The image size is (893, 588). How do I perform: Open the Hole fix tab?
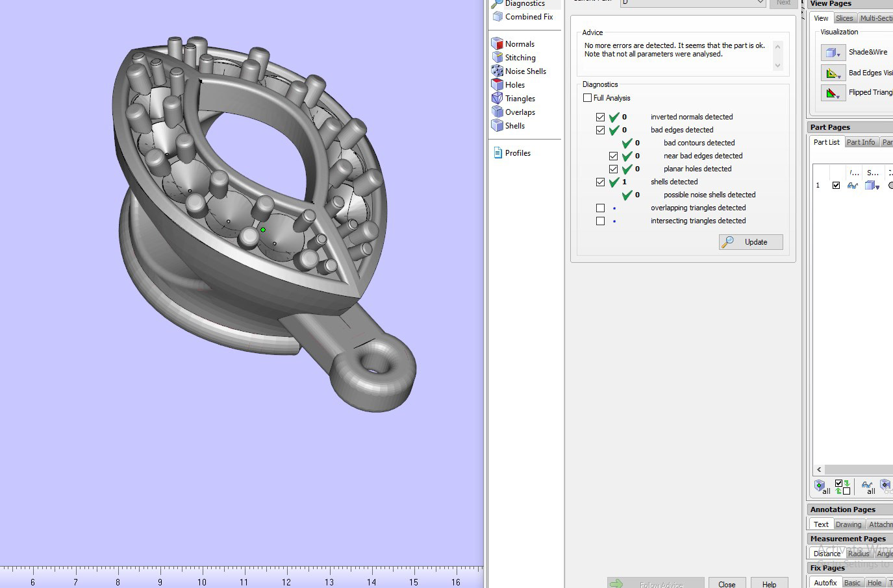(x=874, y=583)
